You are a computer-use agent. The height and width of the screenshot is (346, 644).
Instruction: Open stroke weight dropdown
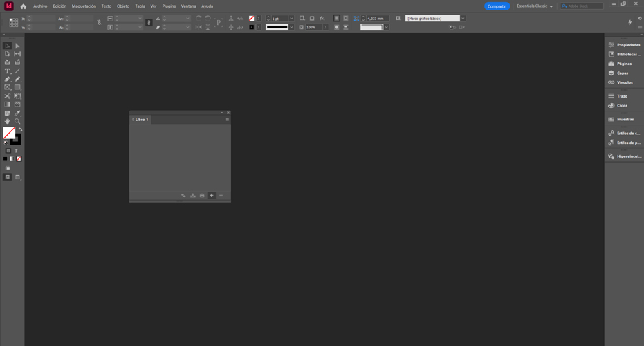(x=291, y=19)
